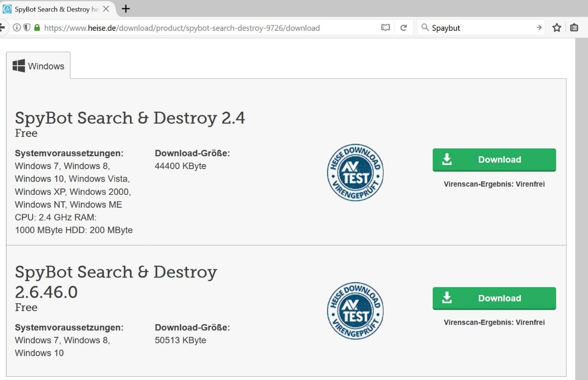This screenshot has width=588, height=380.
Task: Click the site information icon in address bar
Action: click(x=17, y=28)
